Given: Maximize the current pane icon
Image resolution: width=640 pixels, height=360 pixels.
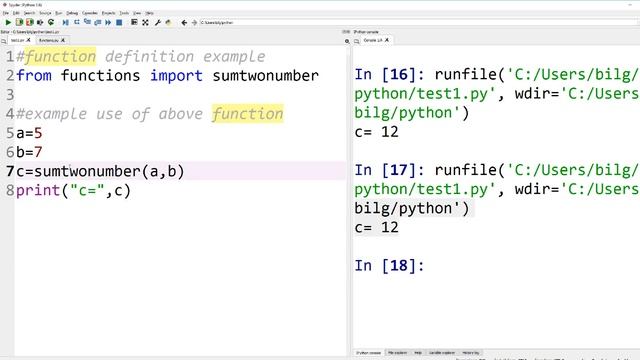Looking at the screenshot, I should tap(134, 22).
